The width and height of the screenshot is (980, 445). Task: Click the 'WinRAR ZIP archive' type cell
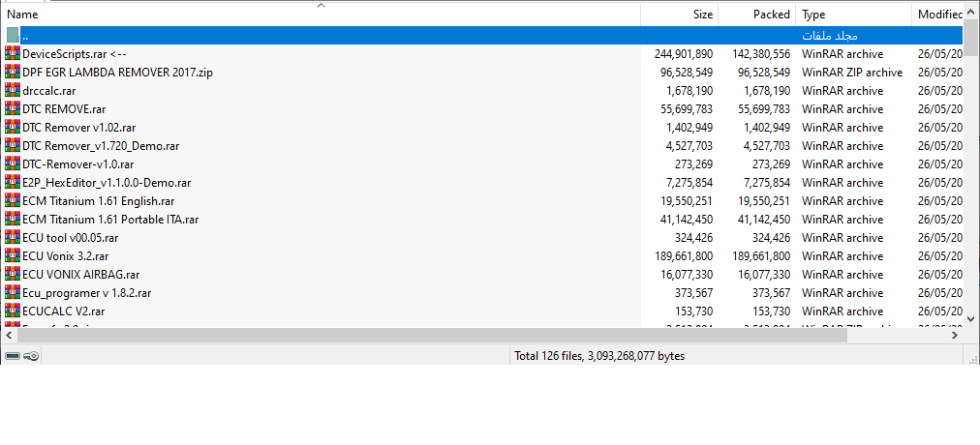point(852,73)
